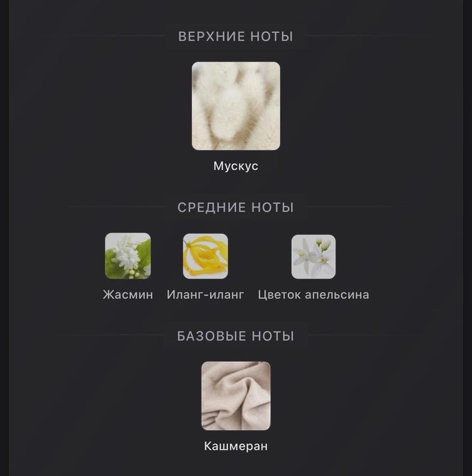This screenshot has height=476, width=472.
Task: Select the ВЕРХНИЕ НОТЫ section heading
Action: click(x=235, y=37)
